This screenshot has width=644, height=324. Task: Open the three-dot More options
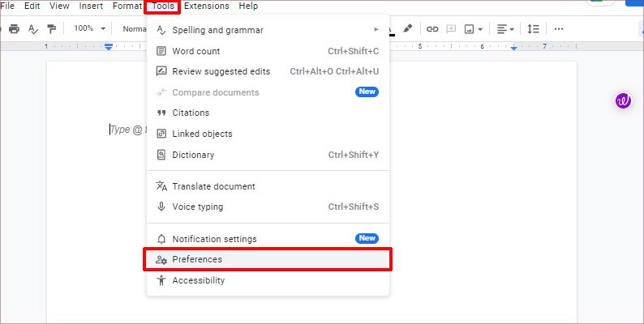(559, 28)
